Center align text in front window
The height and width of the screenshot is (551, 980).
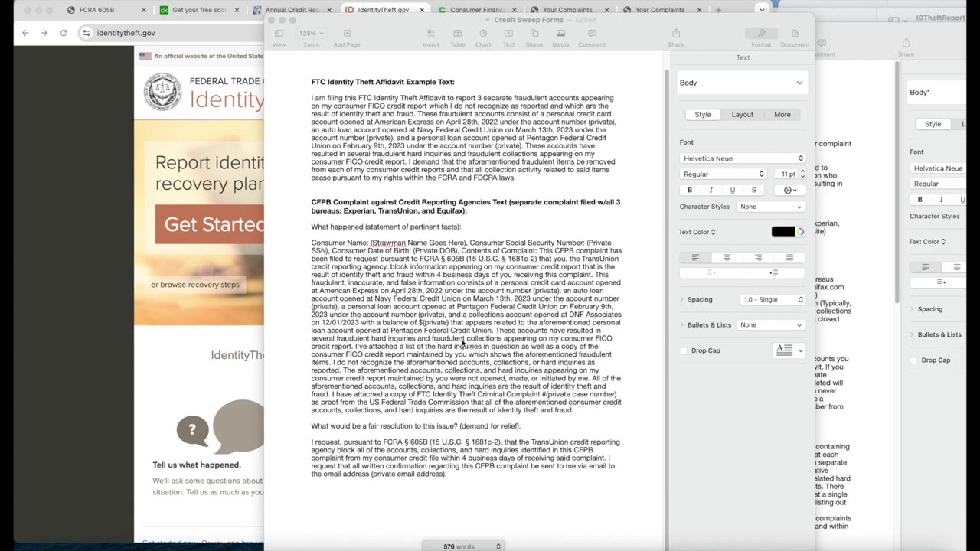point(727,257)
